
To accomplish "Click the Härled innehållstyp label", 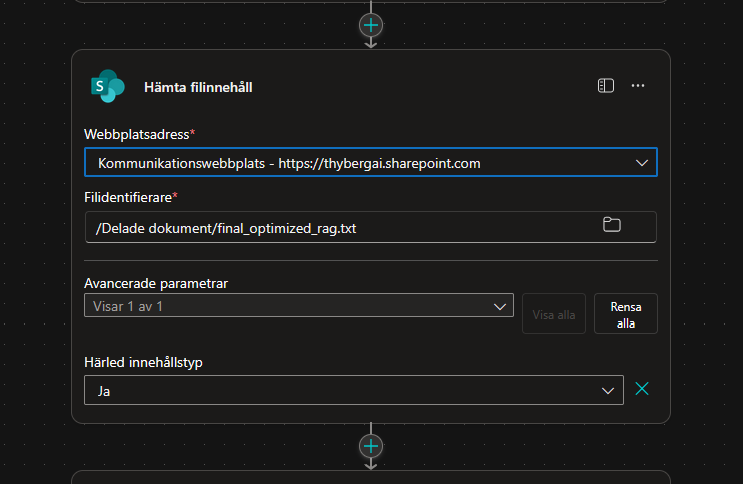I will (143, 362).
